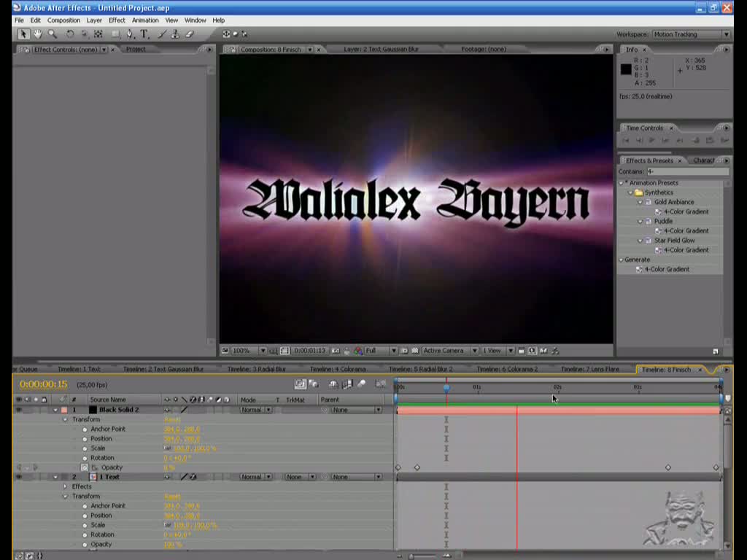Click the show channel RGB icon
747x560 pixels.
pos(357,351)
